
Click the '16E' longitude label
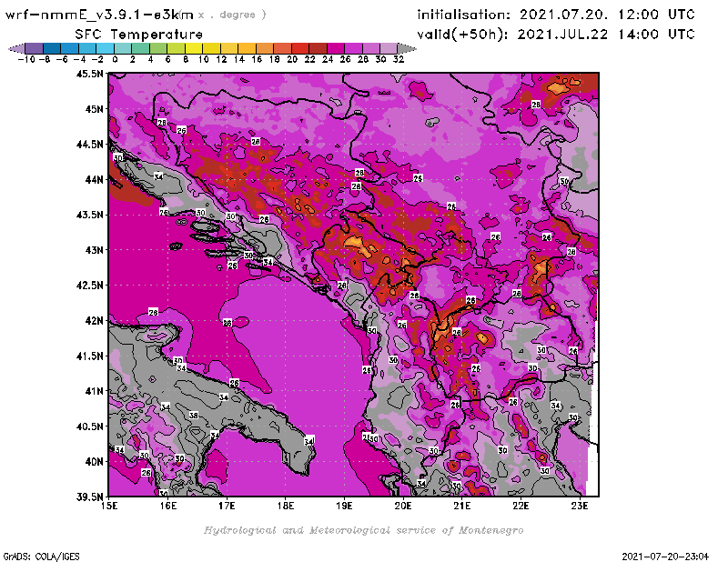(168, 506)
